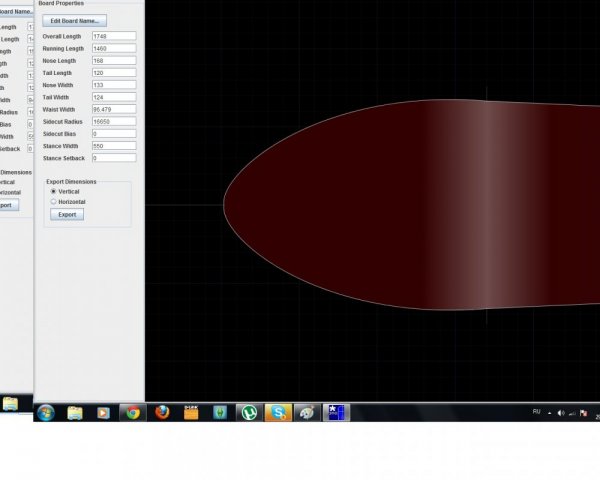Viewport: 600px width, 480px height.
Task: Select the Vertical export radio button
Action: coord(54,191)
